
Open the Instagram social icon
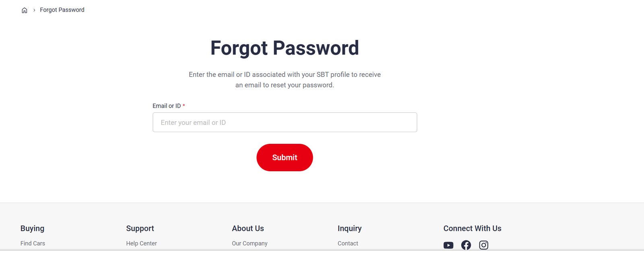coord(484,245)
